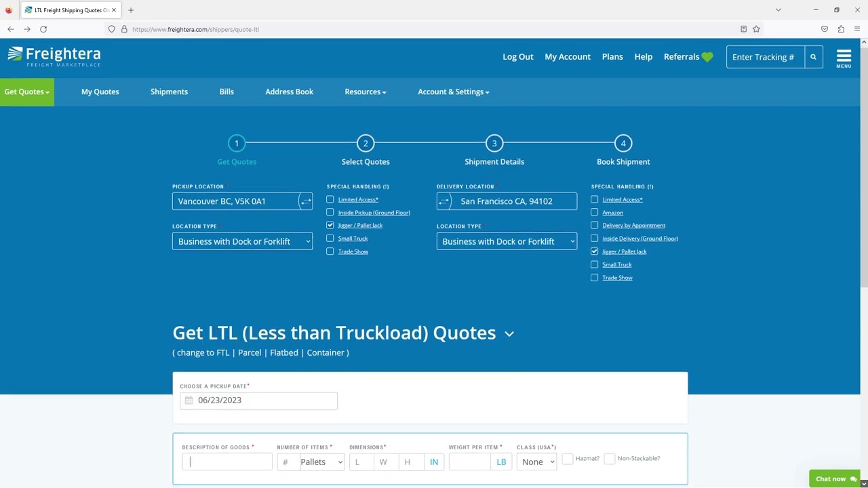This screenshot has width=868, height=488.
Task: Click the calendar icon in pickup date field
Action: [189, 400]
